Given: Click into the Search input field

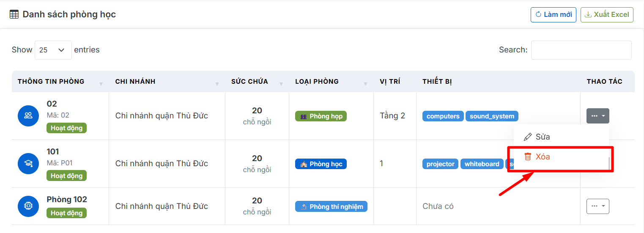Looking at the screenshot, I should pyautogui.click(x=581, y=50).
